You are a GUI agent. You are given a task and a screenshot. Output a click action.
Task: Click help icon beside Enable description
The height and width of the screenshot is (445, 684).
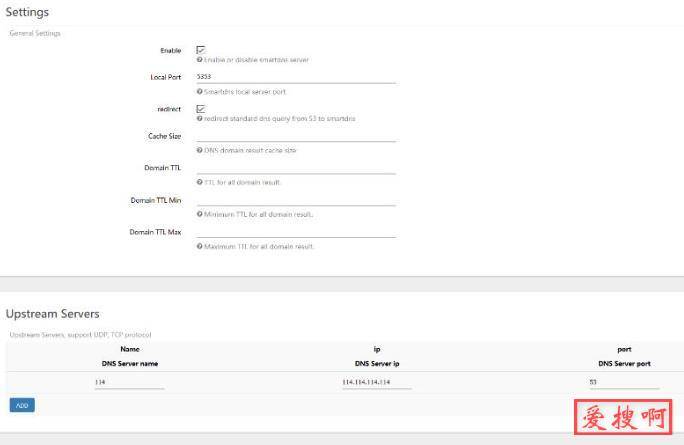pyautogui.click(x=199, y=60)
